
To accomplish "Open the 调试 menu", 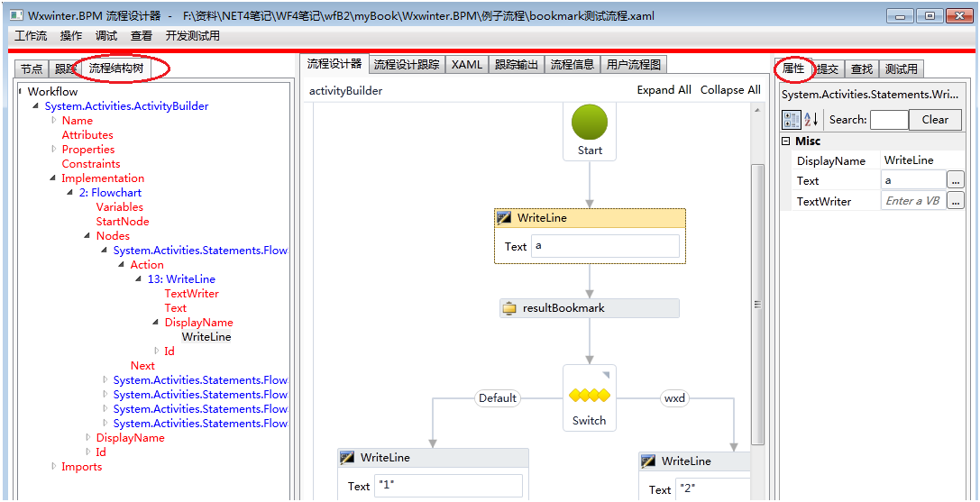I will tap(106, 36).
